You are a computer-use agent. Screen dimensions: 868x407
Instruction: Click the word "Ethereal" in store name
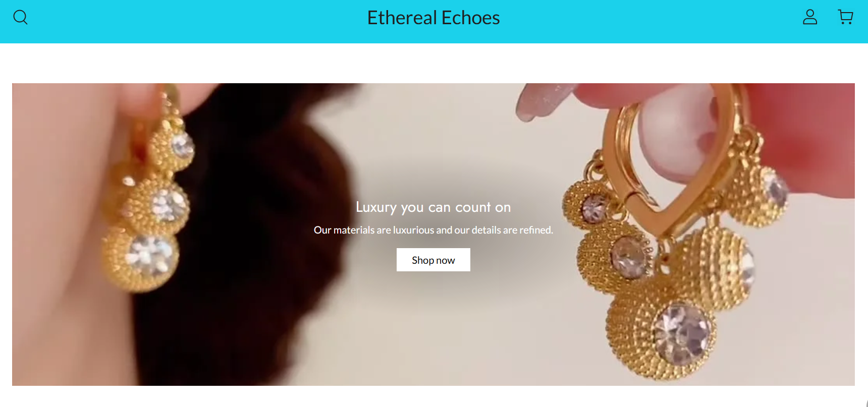pos(402,18)
